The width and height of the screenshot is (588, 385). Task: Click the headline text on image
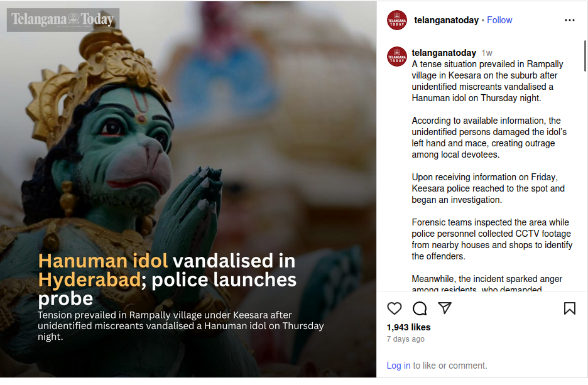tap(167, 279)
